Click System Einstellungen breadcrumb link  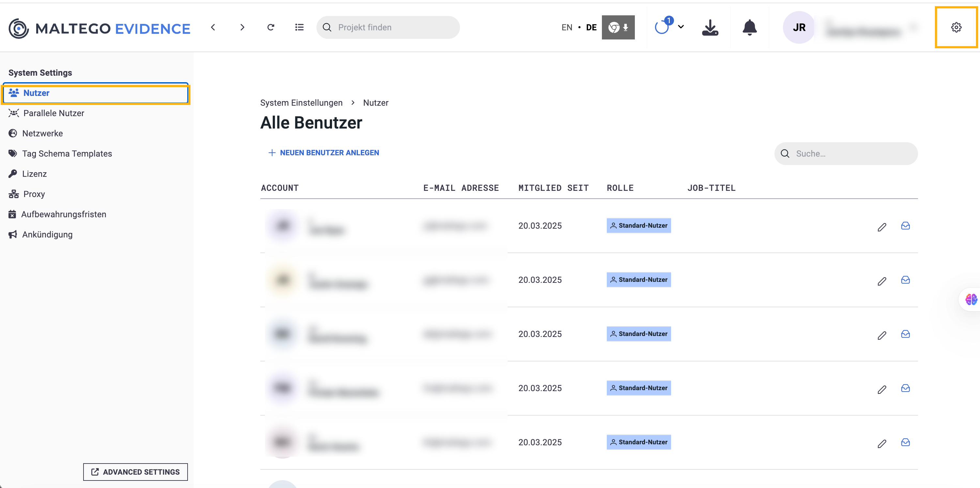click(301, 103)
